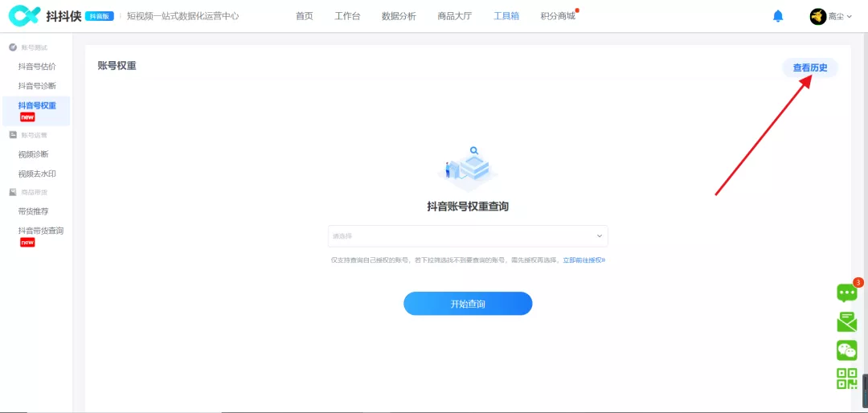
Task: Click the 短视频一站式数据化运营中心 tagline
Action: 182,16
